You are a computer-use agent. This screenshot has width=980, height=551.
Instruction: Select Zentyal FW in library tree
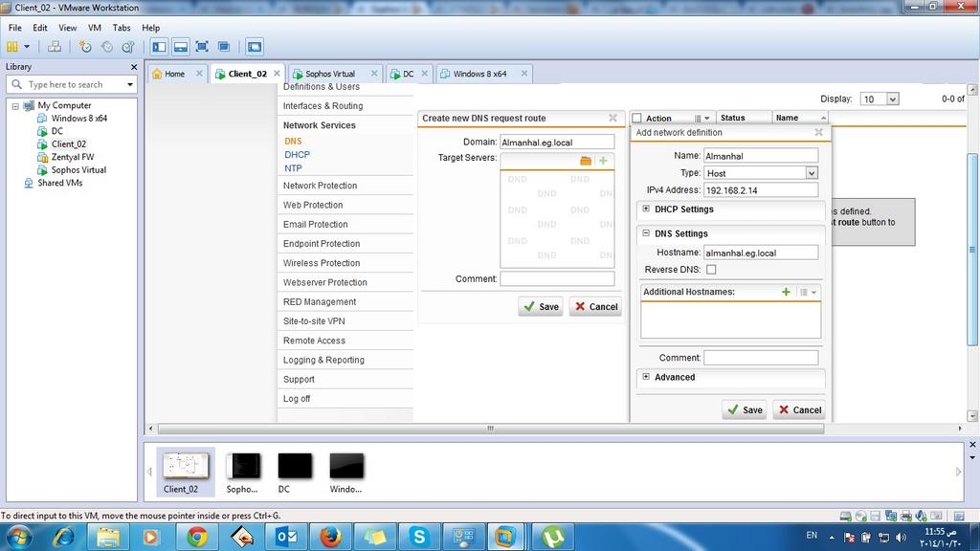tap(73, 157)
